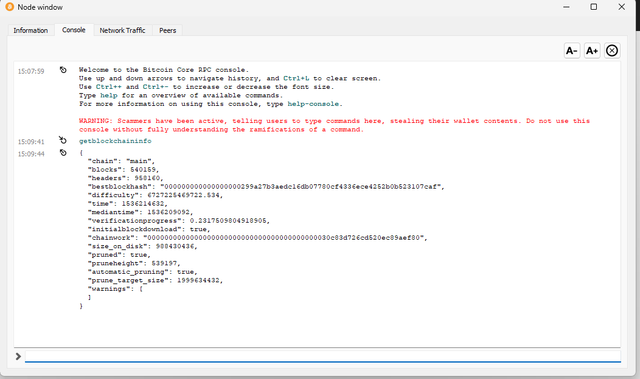This screenshot has height=379, width=640.
Task: Decrease console font size with A-
Action: click(x=572, y=51)
